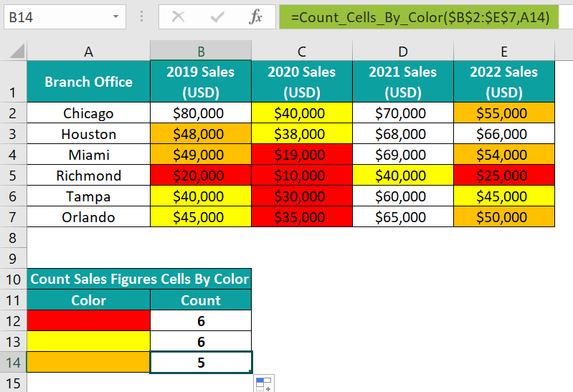Expand the Name Box dropdown arrow
This screenshot has height=392, width=573.
(115, 16)
